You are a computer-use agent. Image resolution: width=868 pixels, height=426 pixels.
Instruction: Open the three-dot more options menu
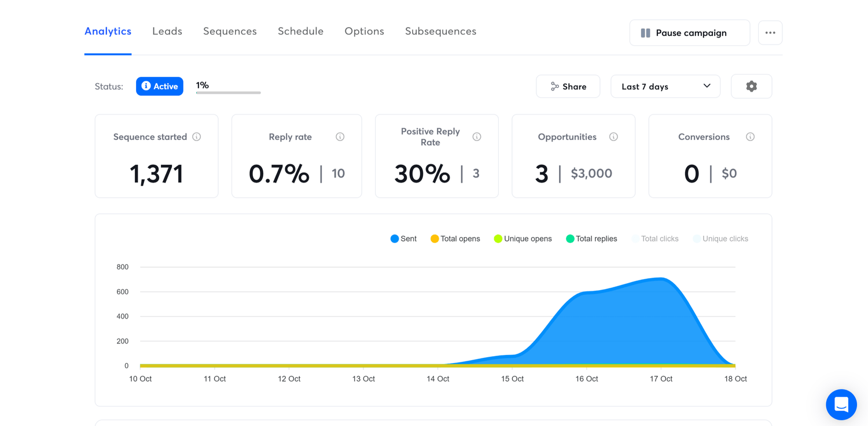pos(770,33)
